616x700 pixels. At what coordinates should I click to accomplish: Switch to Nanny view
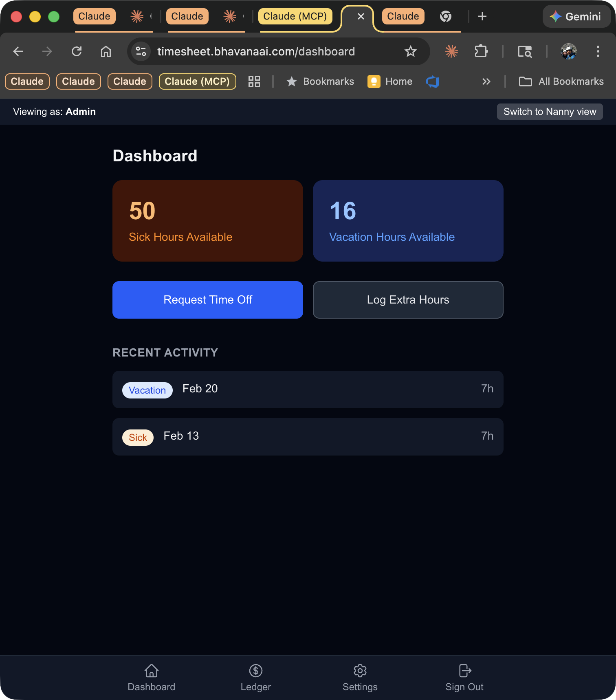tap(550, 112)
